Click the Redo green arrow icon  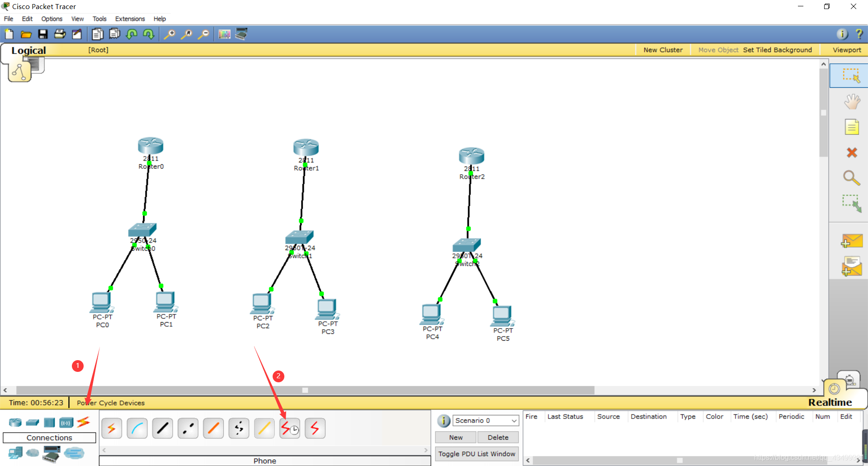pos(148,34)
